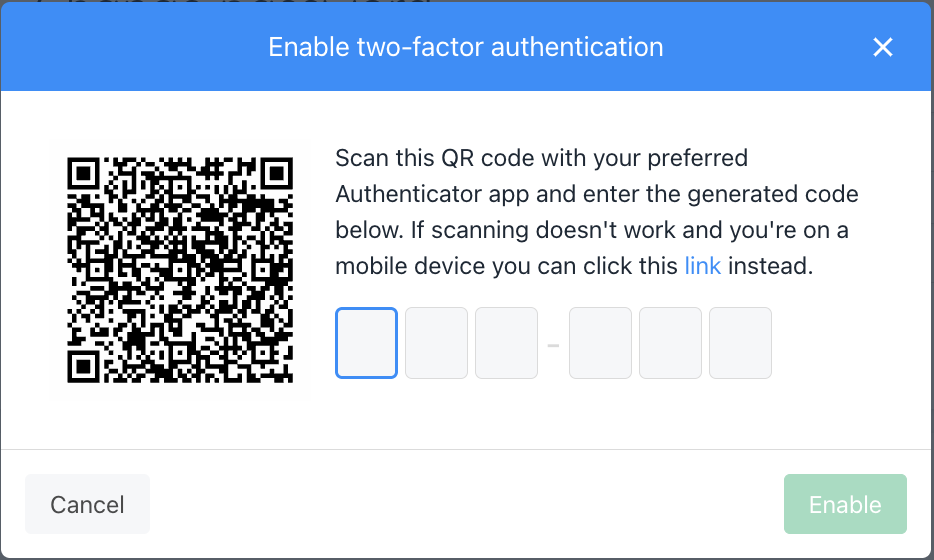Click the dash separator between code groups
This screenshot has height=560, width=934.
point(553,345)
